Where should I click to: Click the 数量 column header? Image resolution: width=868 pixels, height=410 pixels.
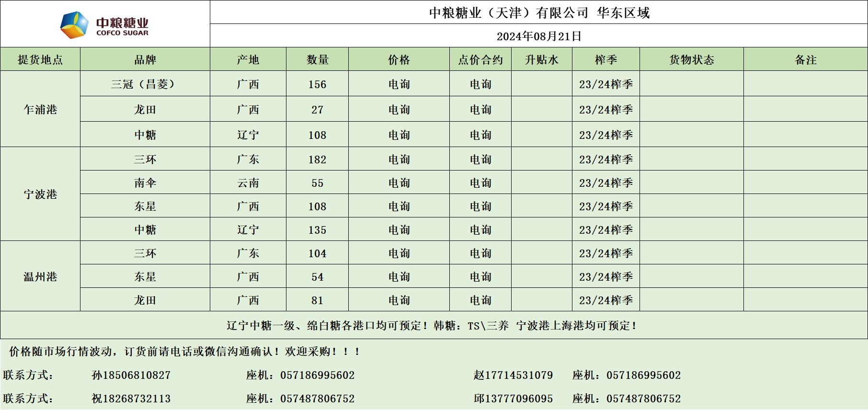(317, 60)
